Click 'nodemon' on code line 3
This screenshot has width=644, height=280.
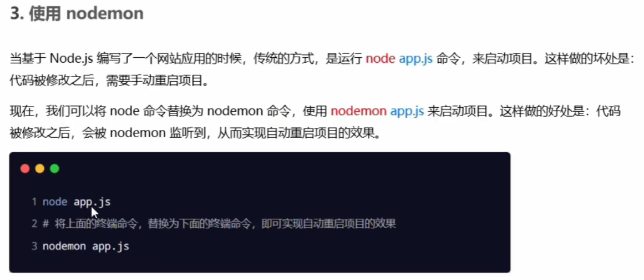click(x=64, y=246)
